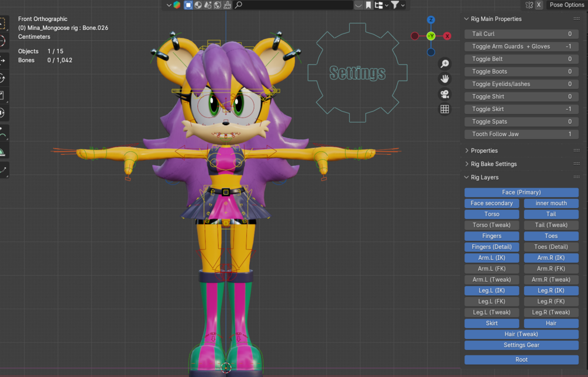
Task: Collapse the Rig Layers panel
Action: point(466,177)
